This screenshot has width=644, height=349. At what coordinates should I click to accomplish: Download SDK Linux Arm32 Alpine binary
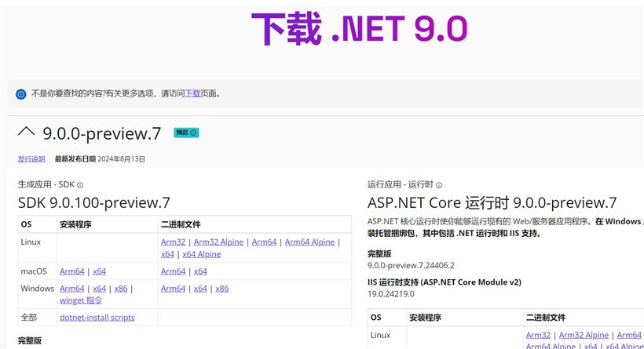tap(218, 242)
